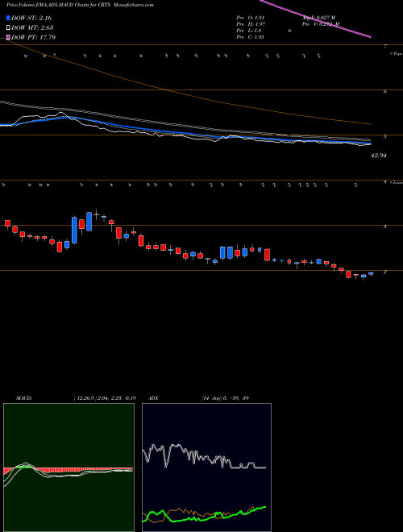Click the ADX '(14 day) 6, +39, -39' values
Viewport: 403px width, 532px height.
pos(224,398)
